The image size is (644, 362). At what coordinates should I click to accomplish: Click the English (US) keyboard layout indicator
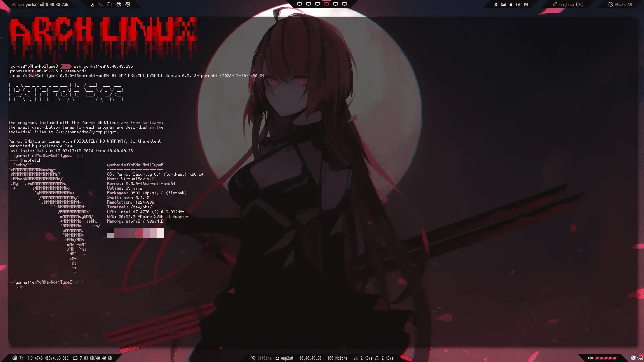pos(568,5)
